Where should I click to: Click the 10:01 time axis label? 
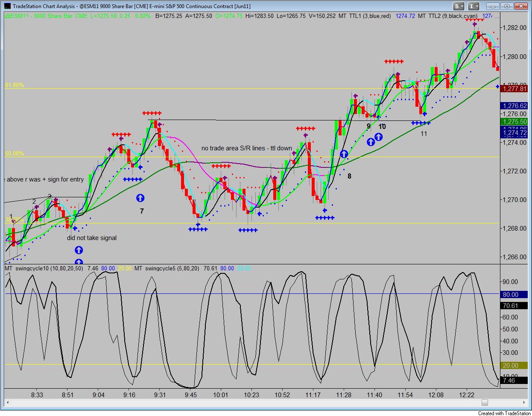click(x=221, y=395)
